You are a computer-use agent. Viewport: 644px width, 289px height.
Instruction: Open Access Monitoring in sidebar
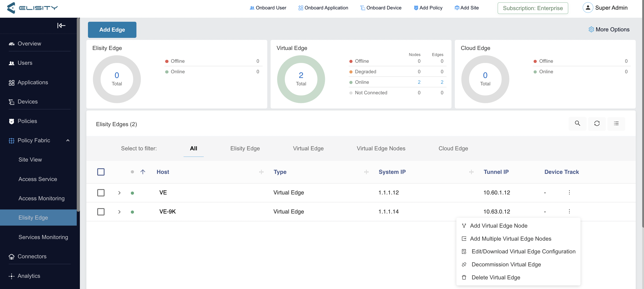click(42, 198)
